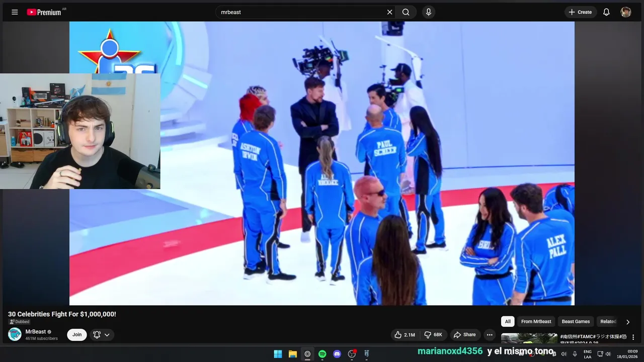
Task: Switch to the active browser taskbar icon
Action: pyautogui.click(x=307, y=354)
